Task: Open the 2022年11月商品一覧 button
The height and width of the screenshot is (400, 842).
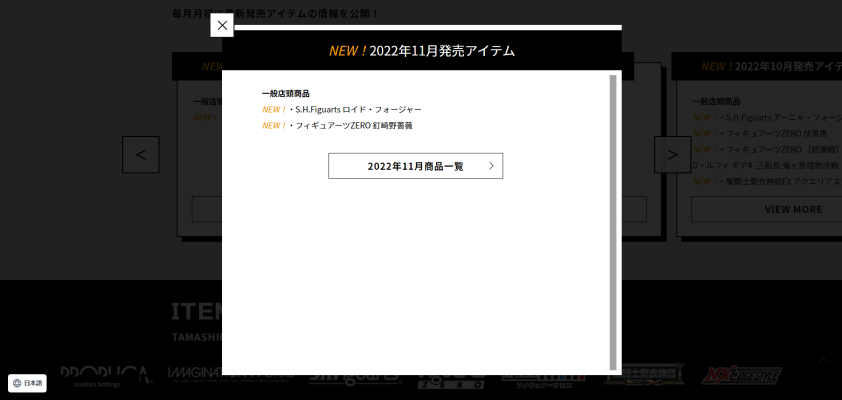Action: coord(415,166)
